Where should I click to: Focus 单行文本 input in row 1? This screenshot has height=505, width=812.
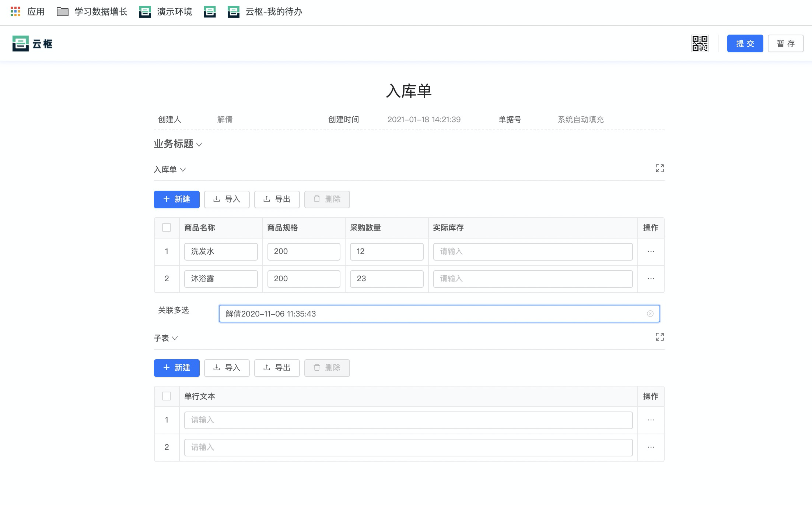(409, 420)
